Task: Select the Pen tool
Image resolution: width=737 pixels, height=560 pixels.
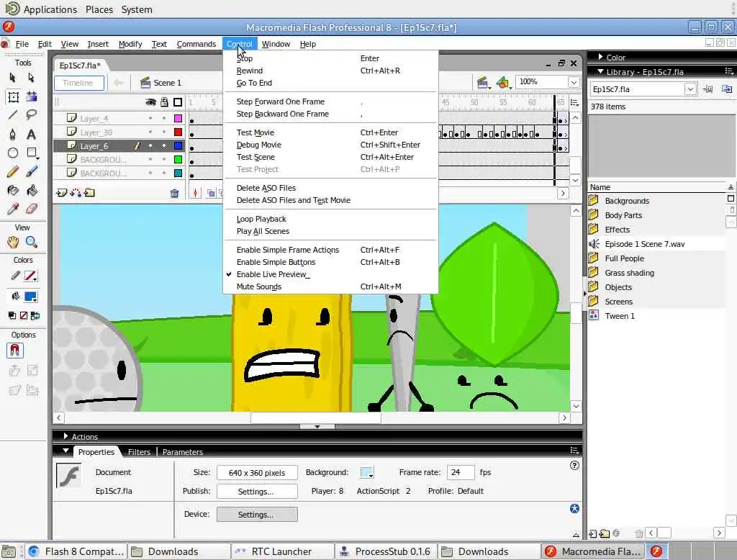Action: tap(13, 135)
